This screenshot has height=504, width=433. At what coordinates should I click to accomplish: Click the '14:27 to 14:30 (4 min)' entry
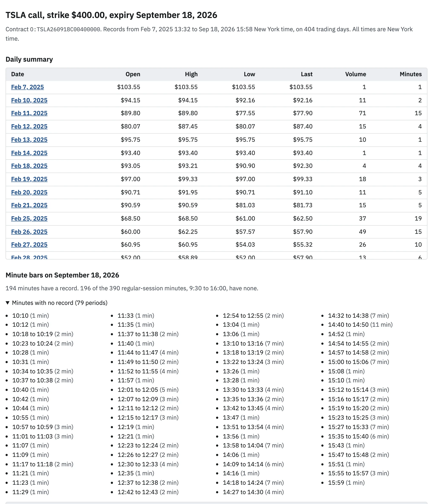pos(253,492)
